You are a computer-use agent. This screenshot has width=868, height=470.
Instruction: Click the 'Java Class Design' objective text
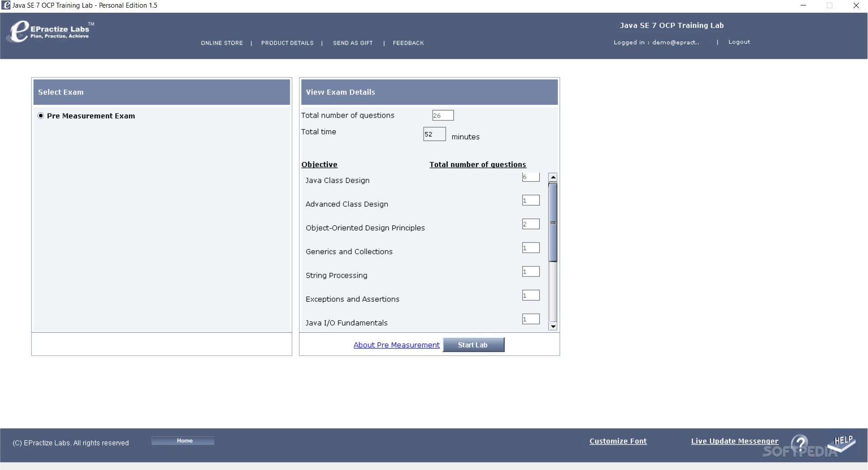coord(337,180)
